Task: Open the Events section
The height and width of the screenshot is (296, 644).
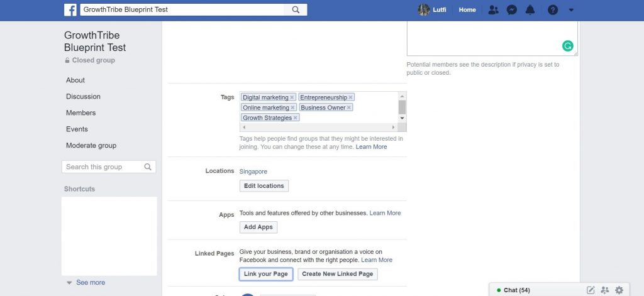Action: (x=77, y=129)
